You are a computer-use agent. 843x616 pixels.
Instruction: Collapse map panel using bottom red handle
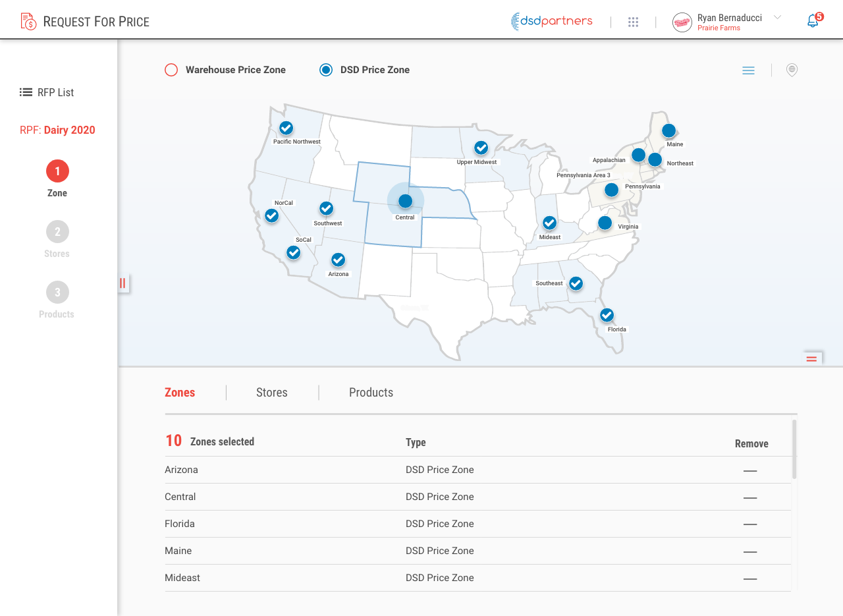click(x=811, y=358)
